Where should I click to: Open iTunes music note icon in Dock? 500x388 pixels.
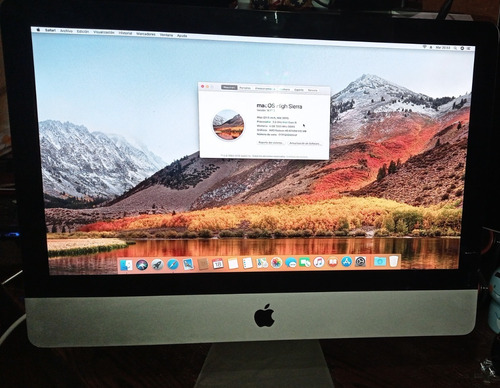tap(319, 262)
